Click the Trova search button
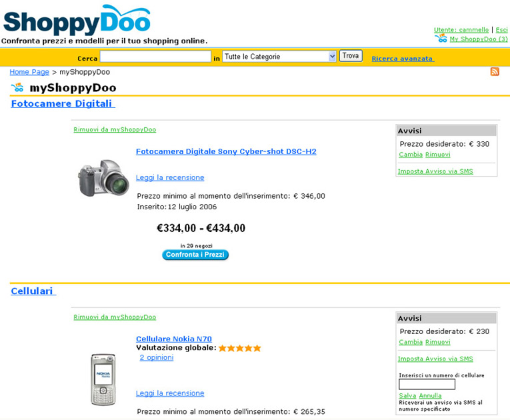This screenshot has height=420, width=510. click(351, 55)
